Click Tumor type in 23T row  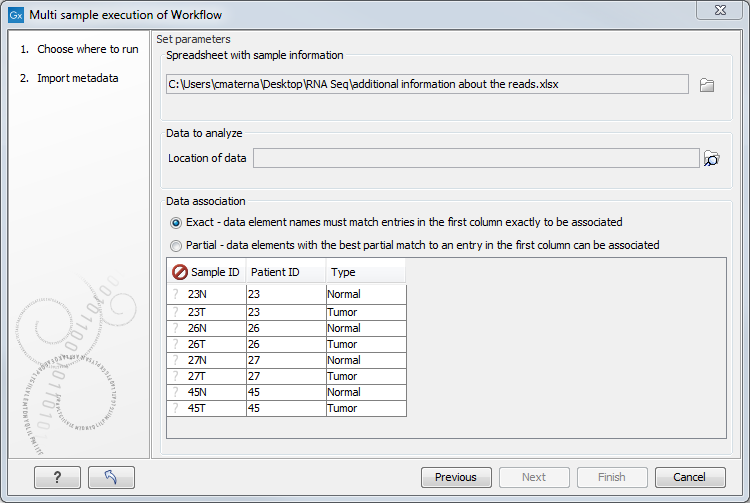coord(366,312)
